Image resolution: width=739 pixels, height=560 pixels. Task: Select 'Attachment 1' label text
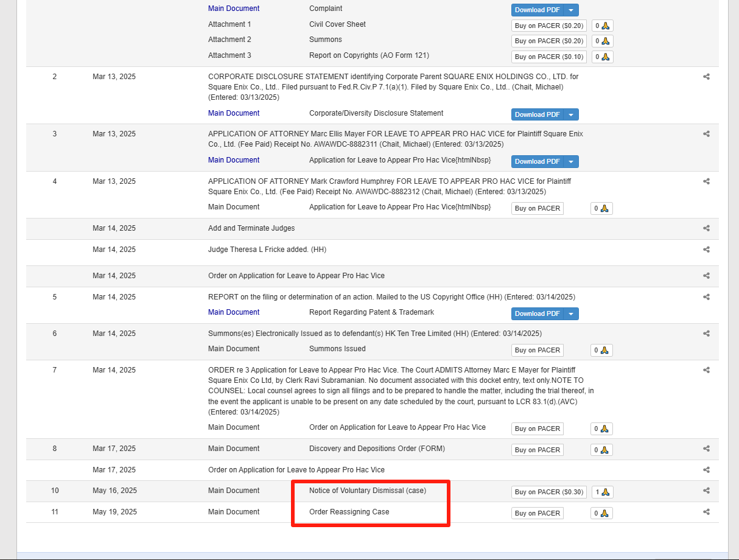(229, 24)
